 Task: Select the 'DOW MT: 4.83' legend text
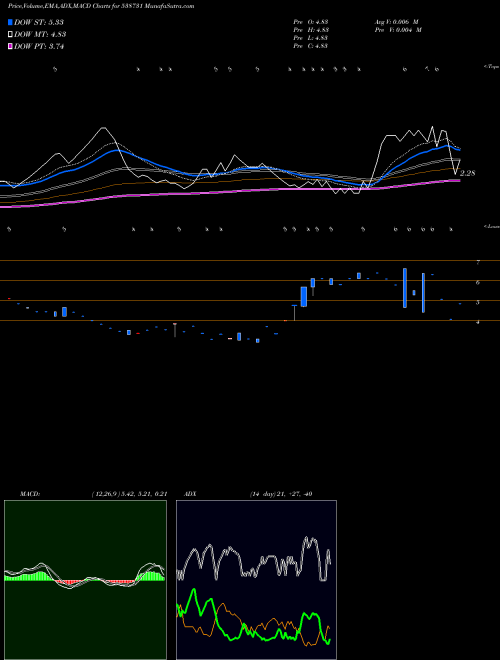tap(40, 35)
